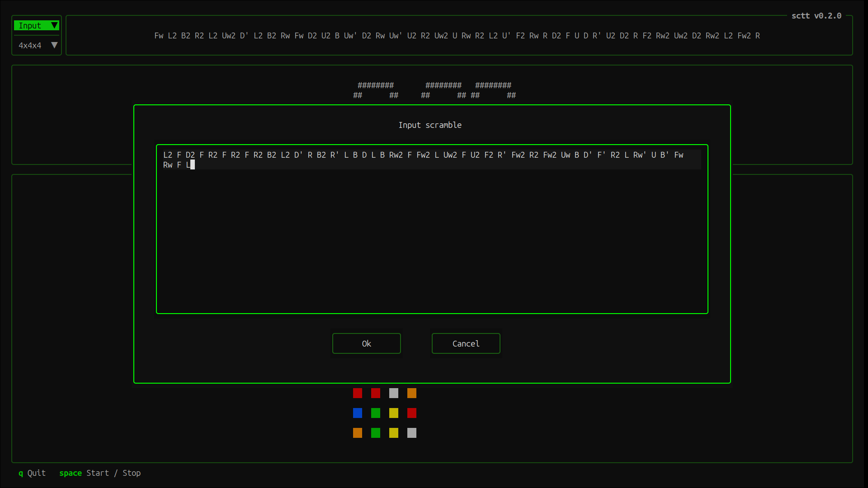The height and width of the screenshot is (488, 868).
Task: Open the 4x4x4 puzzle type dropdown
Action: [x=37, y=46]
